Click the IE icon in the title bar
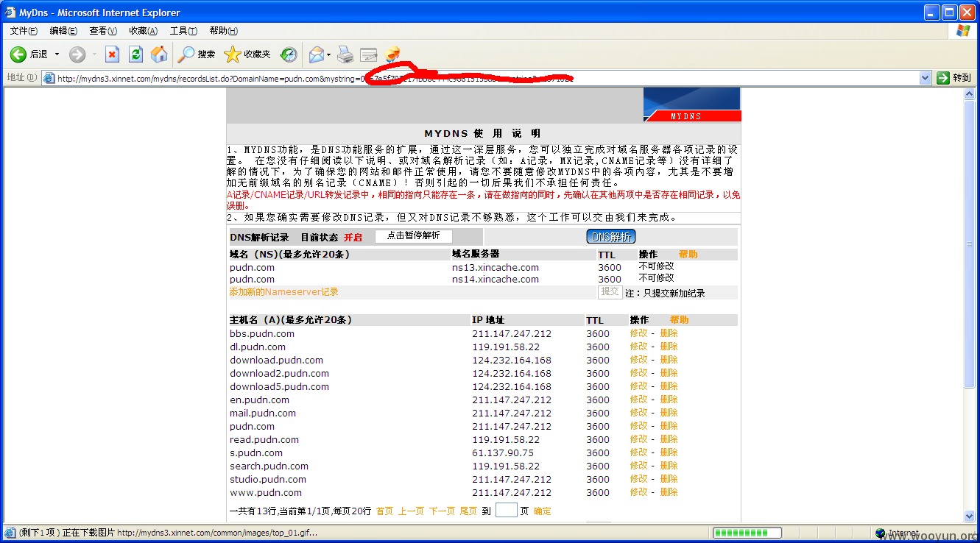The width and height of the screenshot is (980, 543). point(10,13)
